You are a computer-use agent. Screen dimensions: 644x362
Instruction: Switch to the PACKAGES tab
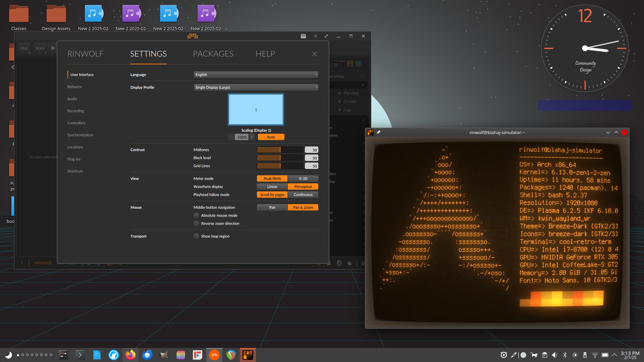click(213, 54)
